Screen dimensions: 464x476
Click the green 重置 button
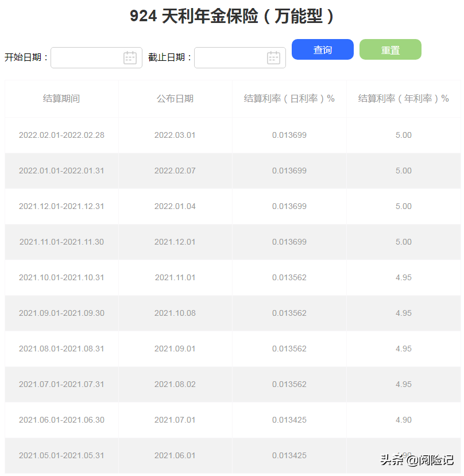(390, 49)
